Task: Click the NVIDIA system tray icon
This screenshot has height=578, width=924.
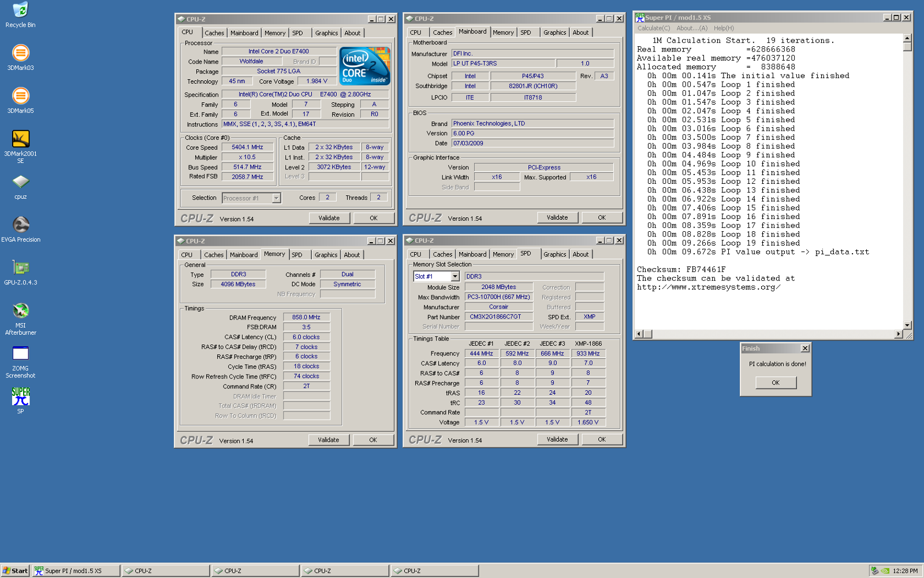Action: point(885,570)
